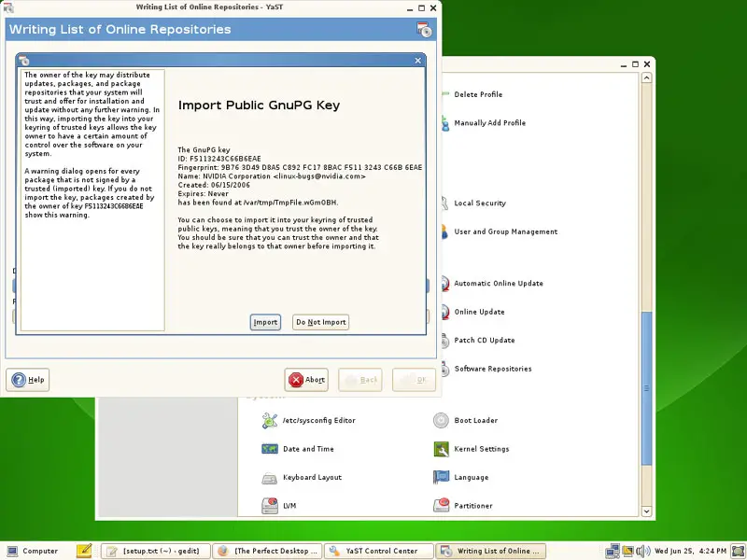Open Local Security module
The image size is (747, 560).
point(480,203)
